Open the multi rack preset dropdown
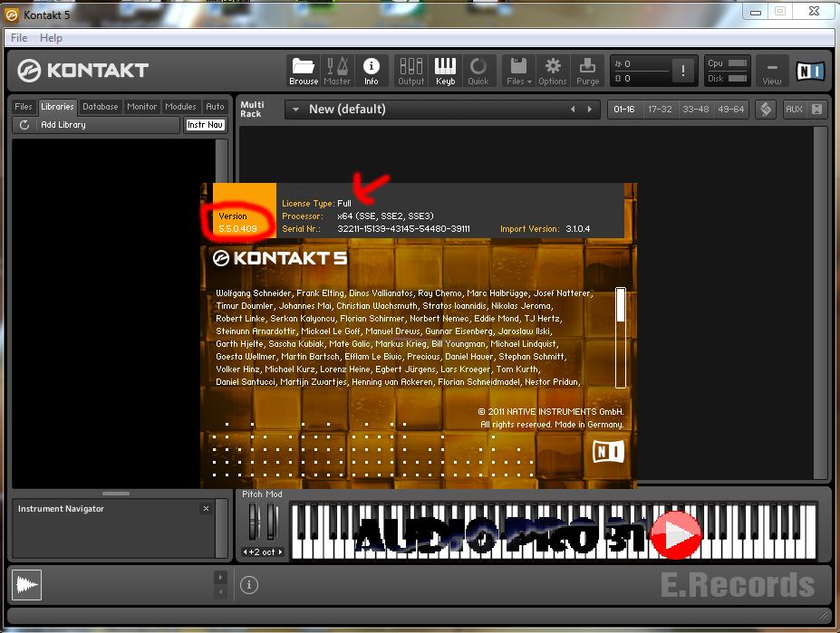Screen dimensions: 840x633 point(295,110)
